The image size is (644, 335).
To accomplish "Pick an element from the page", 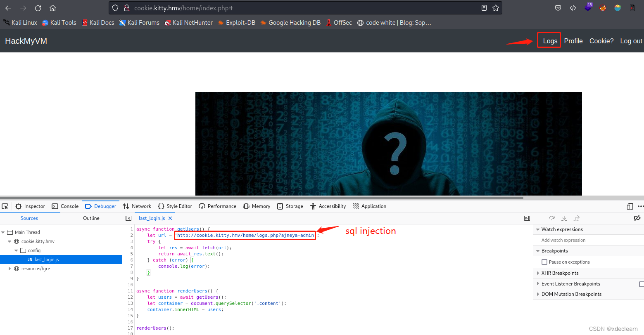I will coord(5,206).
